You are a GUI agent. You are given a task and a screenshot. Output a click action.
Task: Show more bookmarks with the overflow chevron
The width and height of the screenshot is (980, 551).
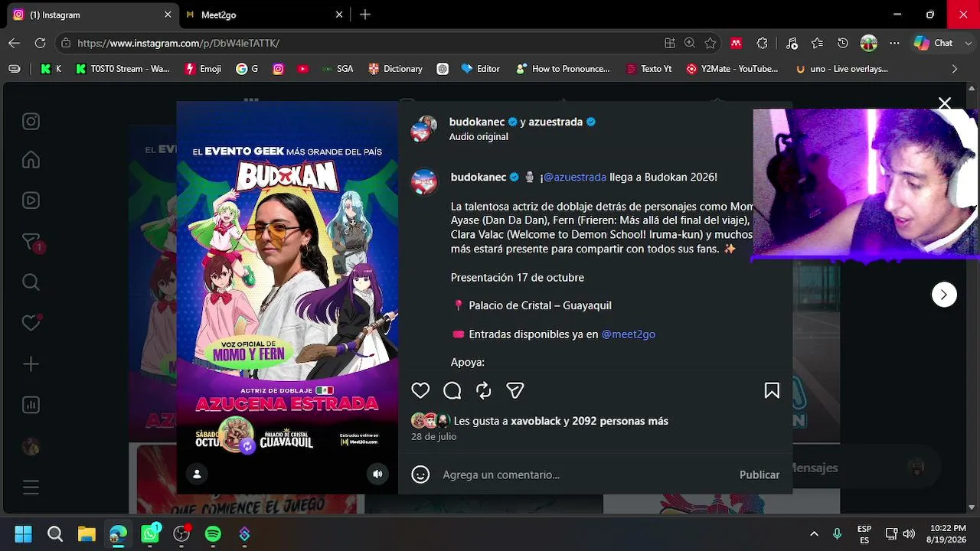[x=954, y=69]
